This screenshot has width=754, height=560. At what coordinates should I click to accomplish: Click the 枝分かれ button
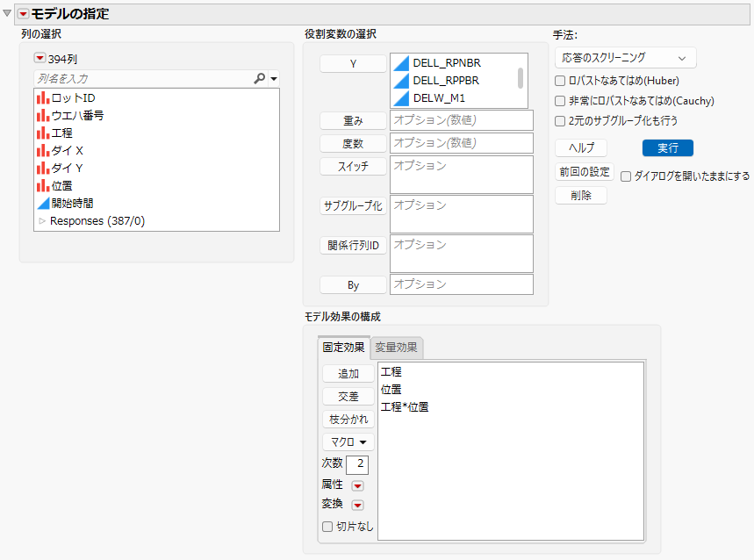[x=348, y=420]
